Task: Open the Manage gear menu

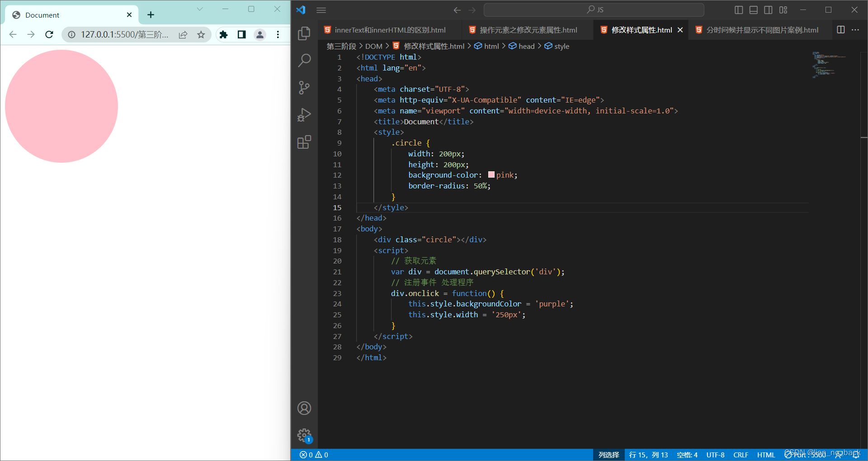Action: 304,435
